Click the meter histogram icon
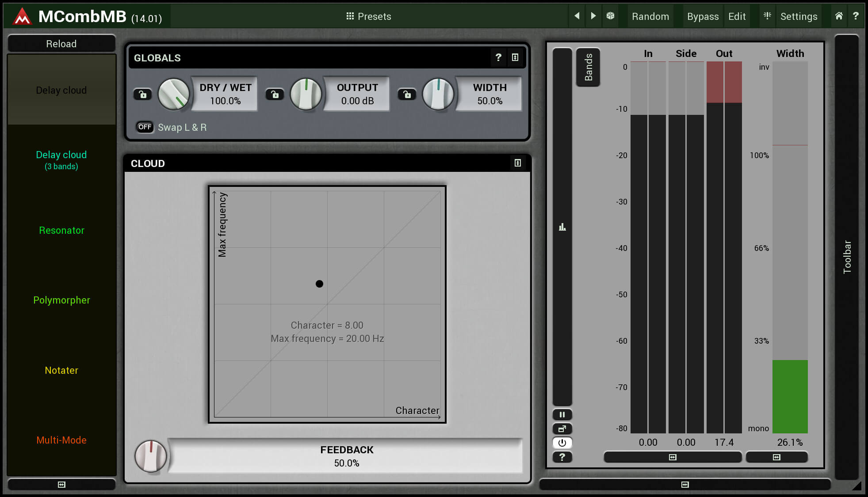This screenshot has width=868, height=497. (562, 227)
